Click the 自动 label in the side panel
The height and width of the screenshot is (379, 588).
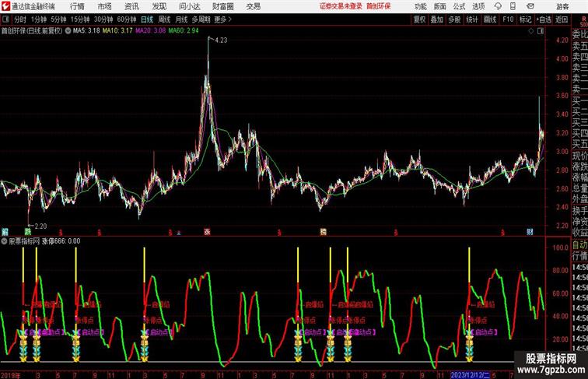pyautogui.click(x=579, y=244)
